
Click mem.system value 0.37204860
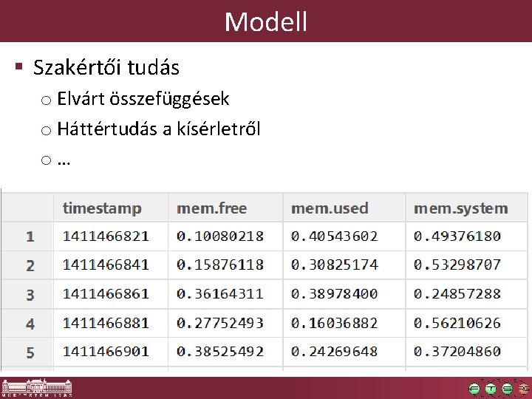(466, 352)
